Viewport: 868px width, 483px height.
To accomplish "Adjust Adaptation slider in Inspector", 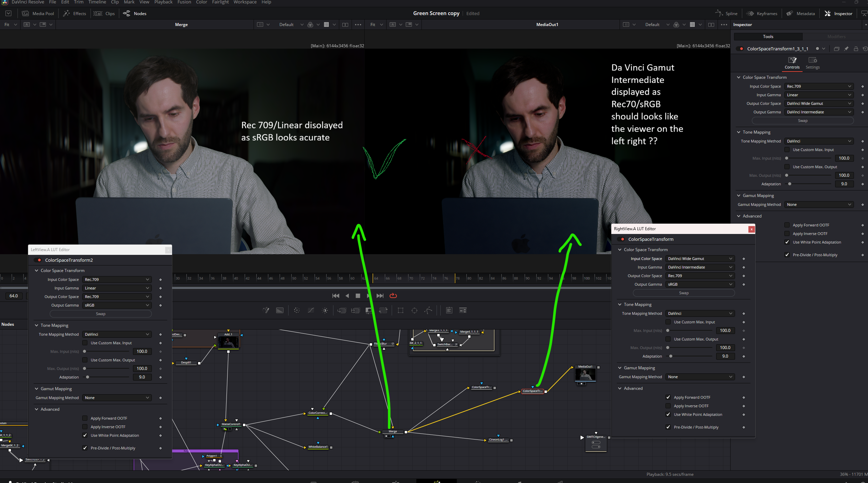I will 790,184.
